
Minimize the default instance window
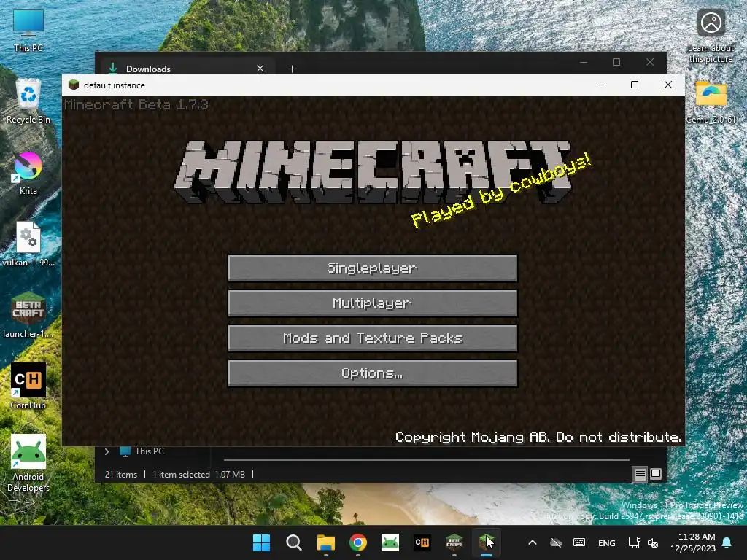click(602, 85)
